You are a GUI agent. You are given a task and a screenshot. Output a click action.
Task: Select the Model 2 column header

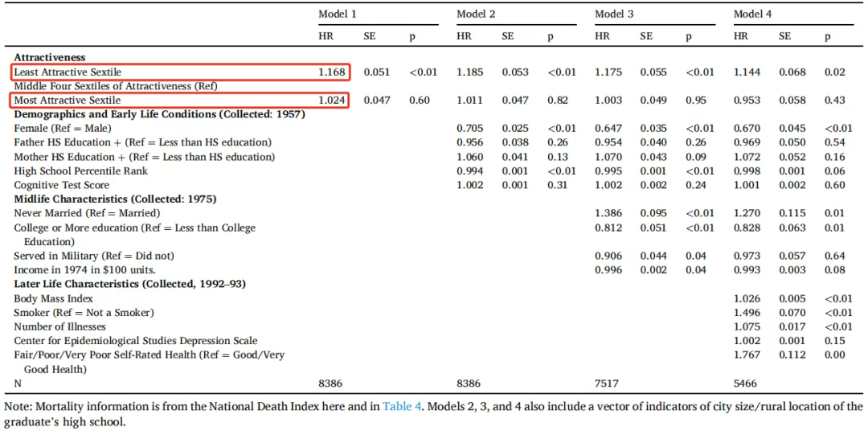476,14
